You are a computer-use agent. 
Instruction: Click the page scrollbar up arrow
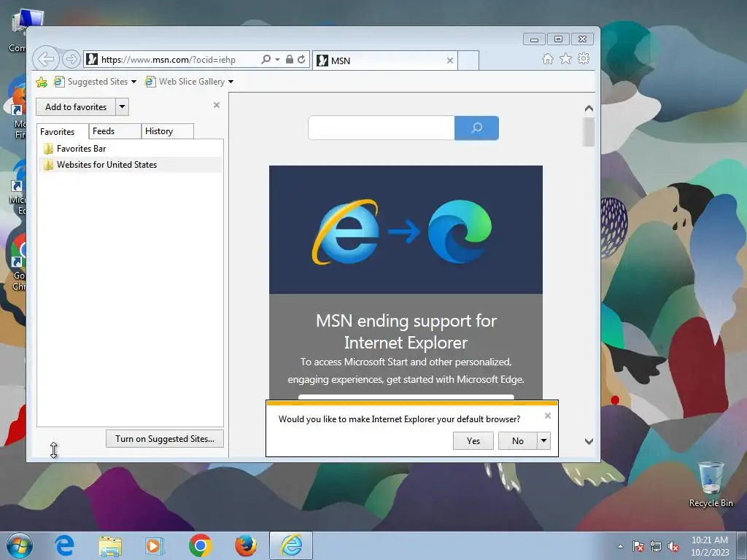[589, 109]
